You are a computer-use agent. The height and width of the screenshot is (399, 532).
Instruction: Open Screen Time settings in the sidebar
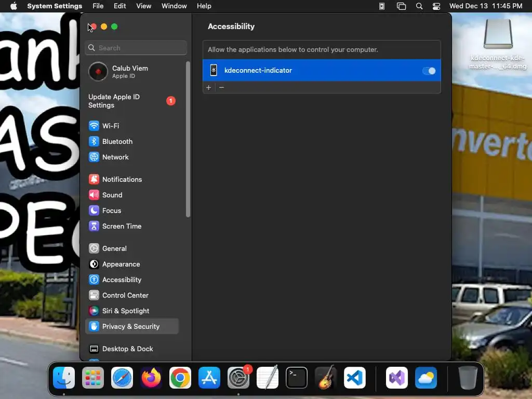coord(131,227)
